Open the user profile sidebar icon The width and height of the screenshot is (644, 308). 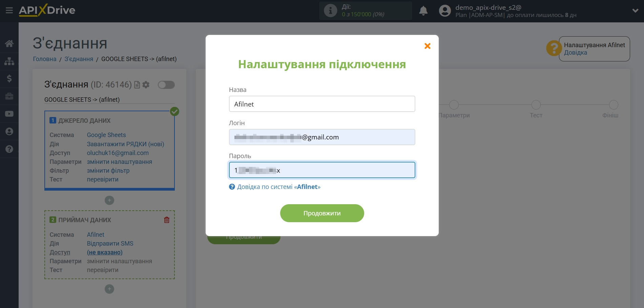click(9, 132)
